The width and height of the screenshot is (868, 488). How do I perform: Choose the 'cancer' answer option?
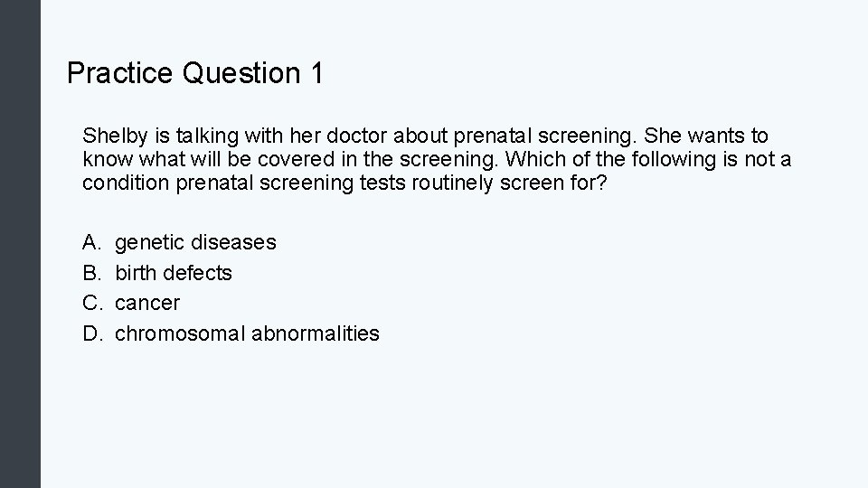[147, 303]
